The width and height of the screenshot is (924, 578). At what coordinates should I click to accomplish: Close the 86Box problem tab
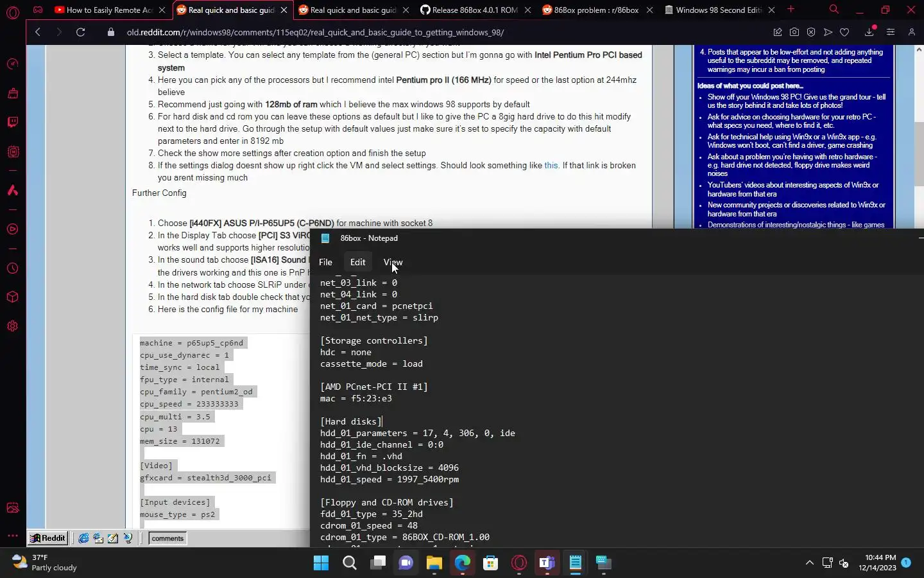click(x=649, y=10)
